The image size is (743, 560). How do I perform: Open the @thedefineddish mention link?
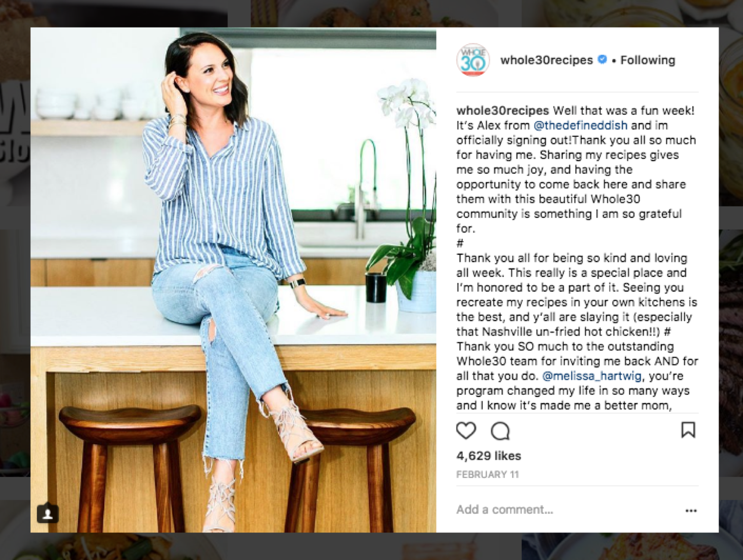(580, 125)
